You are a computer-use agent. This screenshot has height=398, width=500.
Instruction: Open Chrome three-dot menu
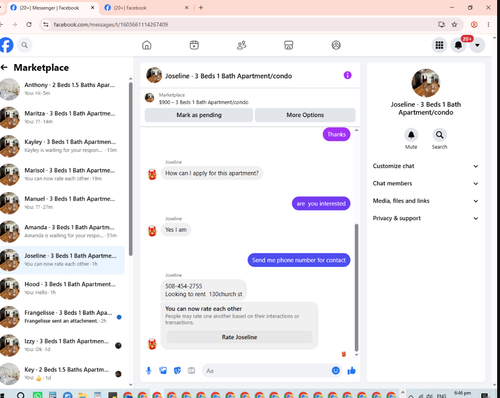coord(488,24)
